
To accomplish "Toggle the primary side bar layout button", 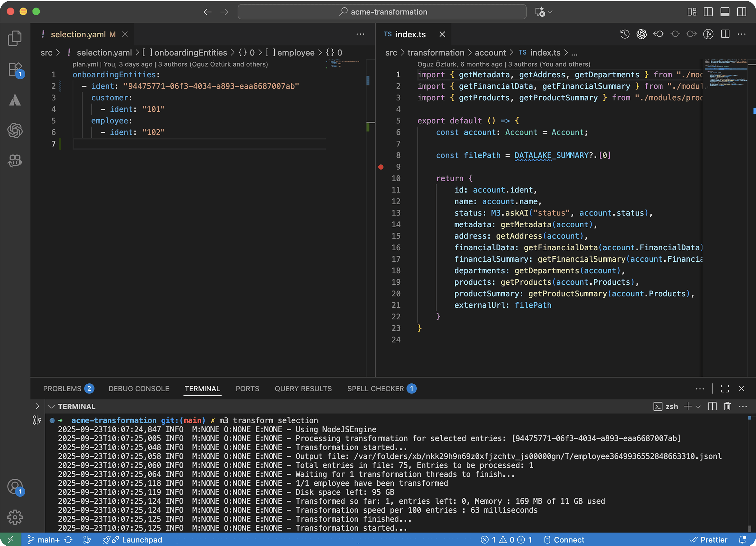I will (708, 12).
